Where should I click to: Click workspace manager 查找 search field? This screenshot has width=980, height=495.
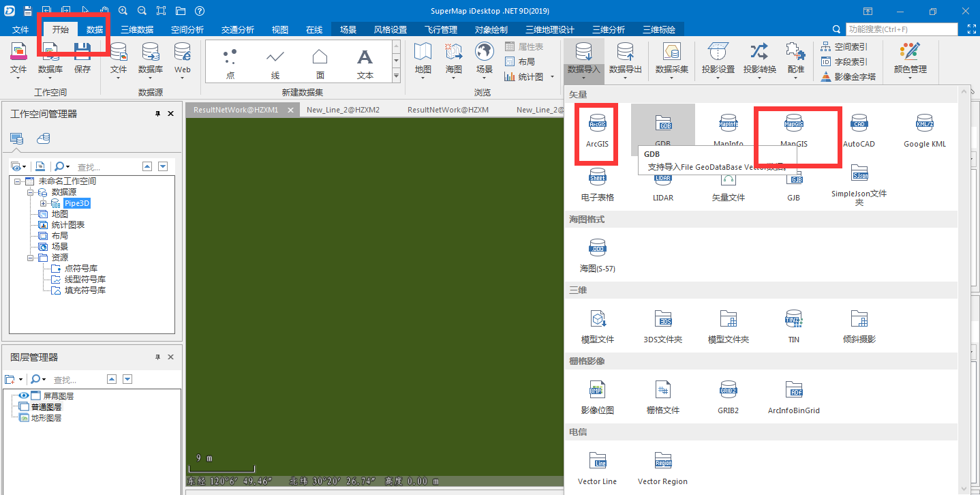pyautogui.click(x=106, y=166)
